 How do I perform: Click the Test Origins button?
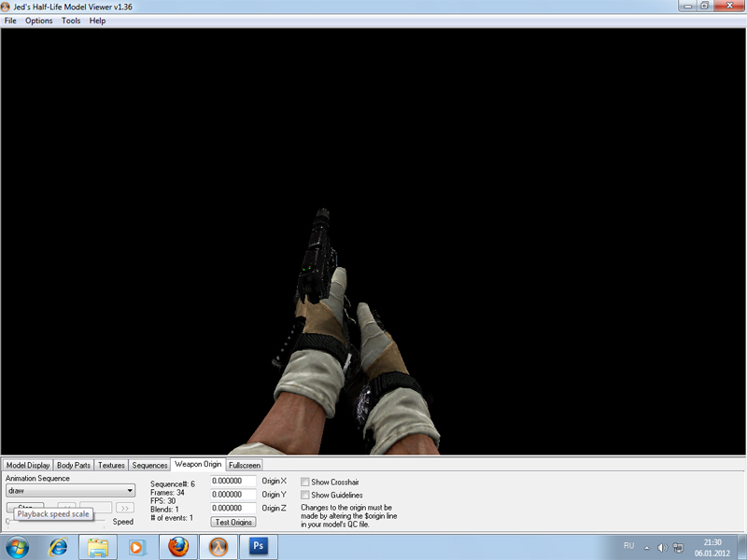[233, 522]
